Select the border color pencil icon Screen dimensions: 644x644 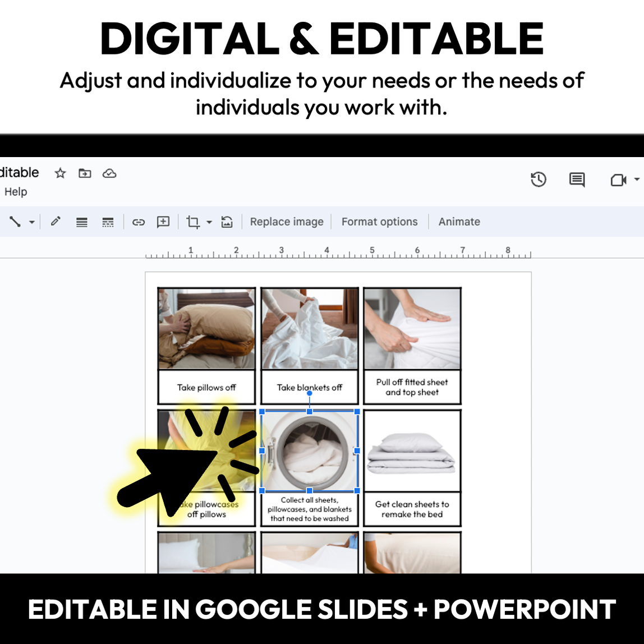56,222
